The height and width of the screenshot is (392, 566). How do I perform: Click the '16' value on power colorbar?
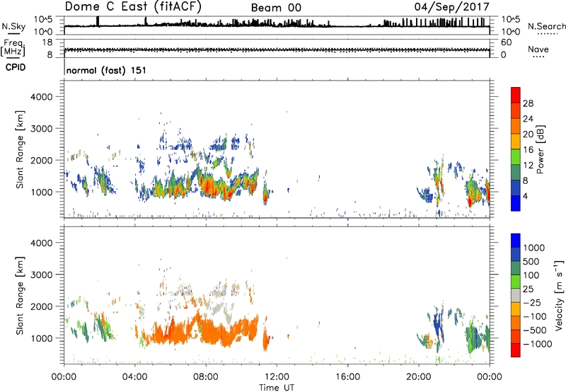click(528, 150)
